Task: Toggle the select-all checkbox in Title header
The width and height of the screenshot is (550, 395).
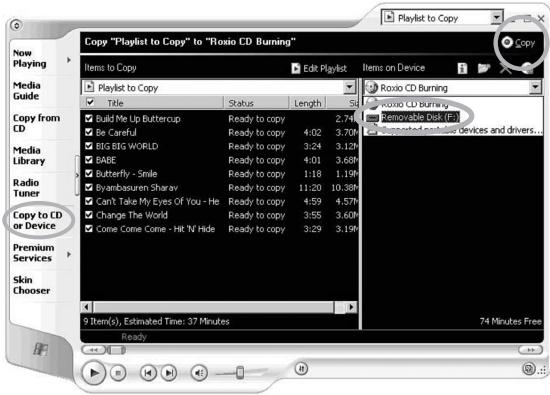Action: coord(90,102)
